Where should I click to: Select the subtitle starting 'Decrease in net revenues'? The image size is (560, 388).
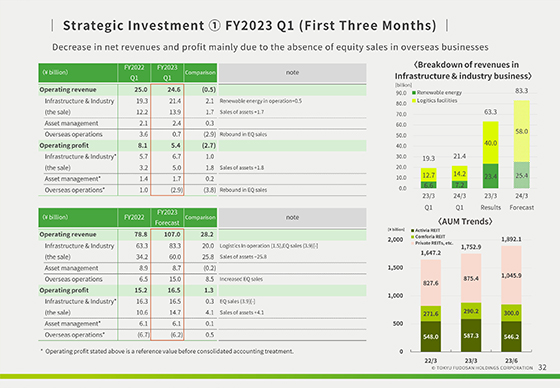270,47
